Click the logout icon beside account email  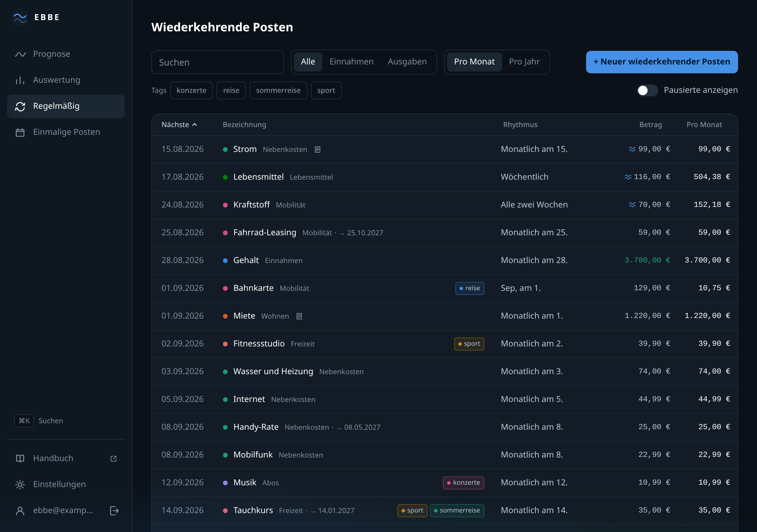pyautogui.click(x=114, y=511)
